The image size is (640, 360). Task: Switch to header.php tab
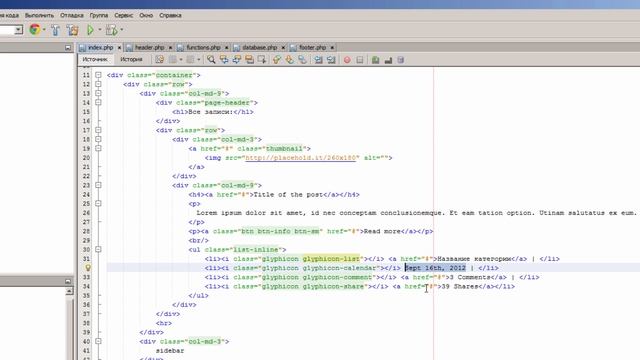(x=149, y=48)
